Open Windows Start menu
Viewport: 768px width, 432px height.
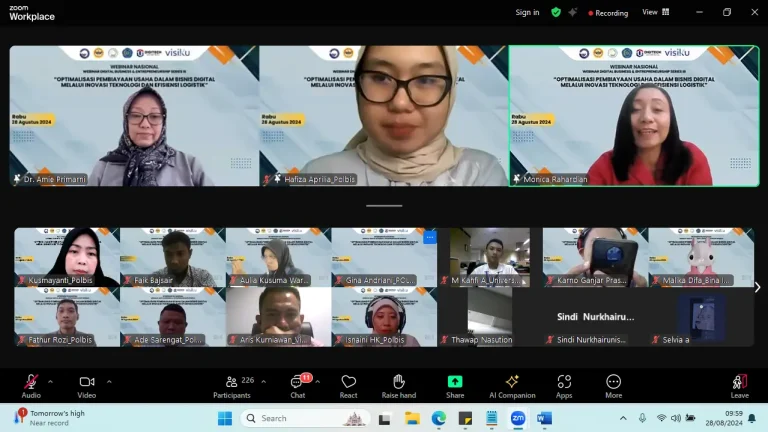225,418
